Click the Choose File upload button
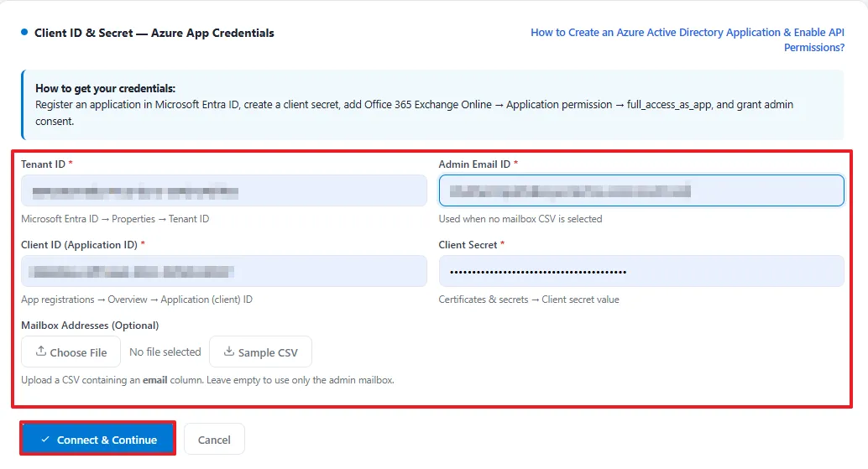The image size is (868, 469). (71, 352)
